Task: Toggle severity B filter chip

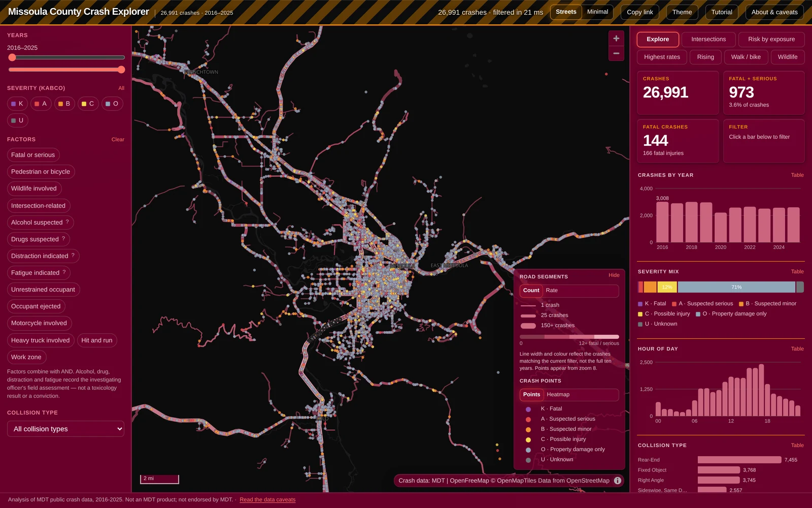Action: pos(64,104)
